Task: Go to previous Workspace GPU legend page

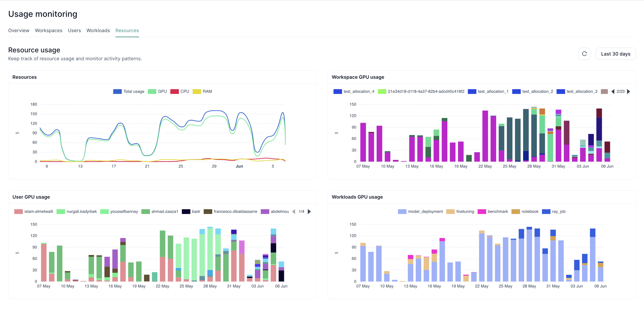Action: tap(613, 91)
